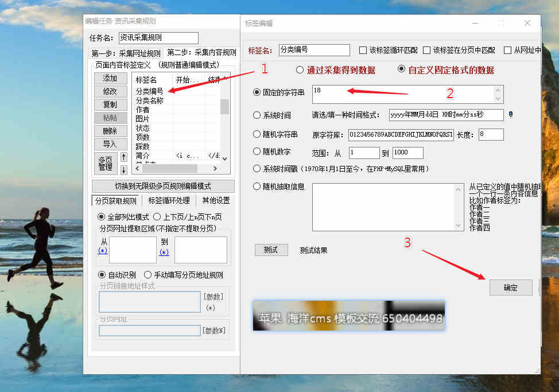
Task: Close the 标签编辑 dialog window
Action: pyautogui.click(x=527, y=23)
